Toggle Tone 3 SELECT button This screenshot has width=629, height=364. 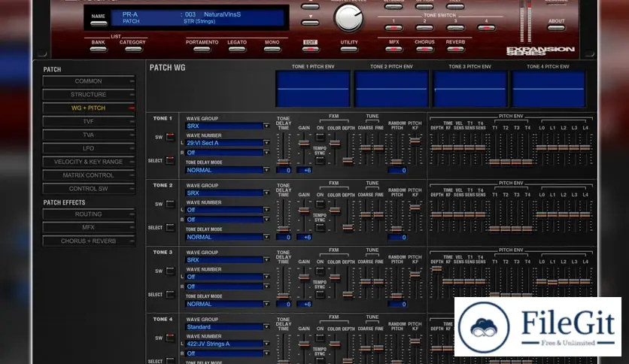[x=171, y=294]
